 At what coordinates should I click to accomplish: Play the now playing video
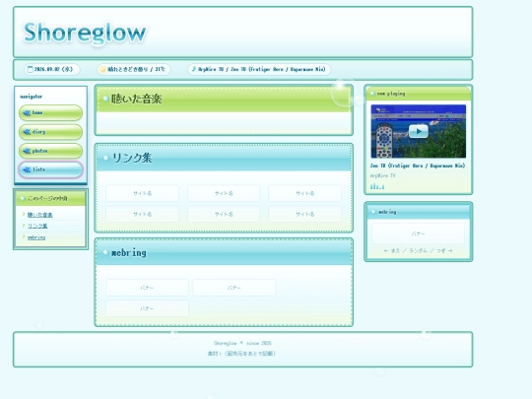[419, 131]
